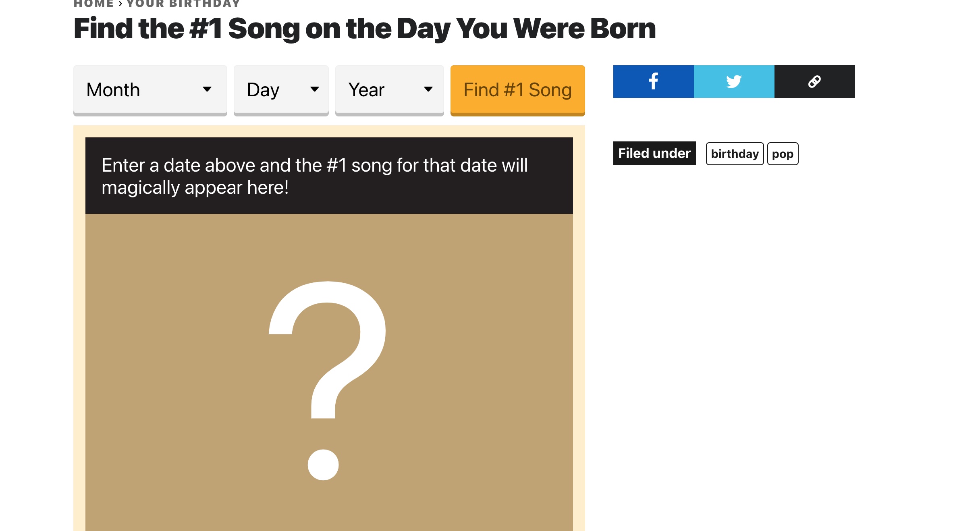Share the page on Twitter
This screenshot has width=980, height=531.
tap(734, 81)
